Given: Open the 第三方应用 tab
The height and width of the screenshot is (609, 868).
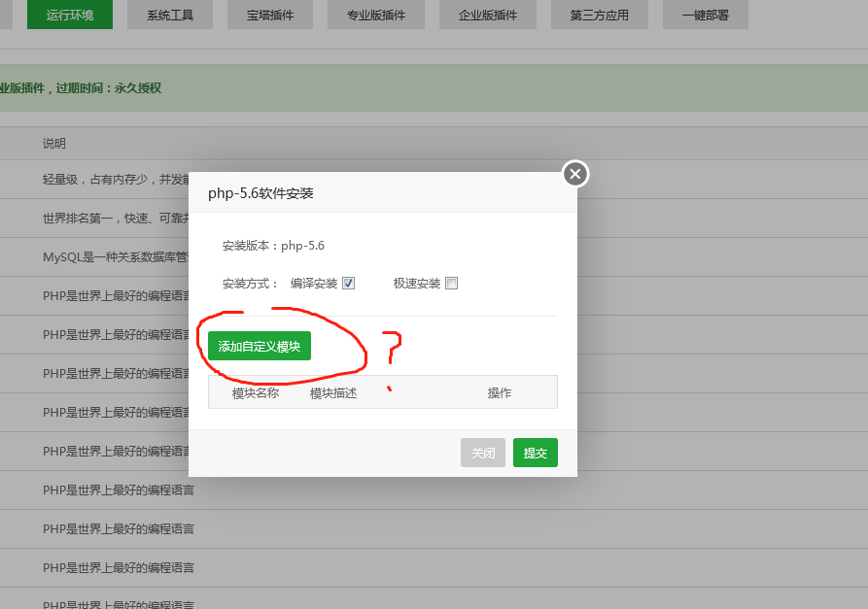Looking at the screenshot, I should coord(599,15).
